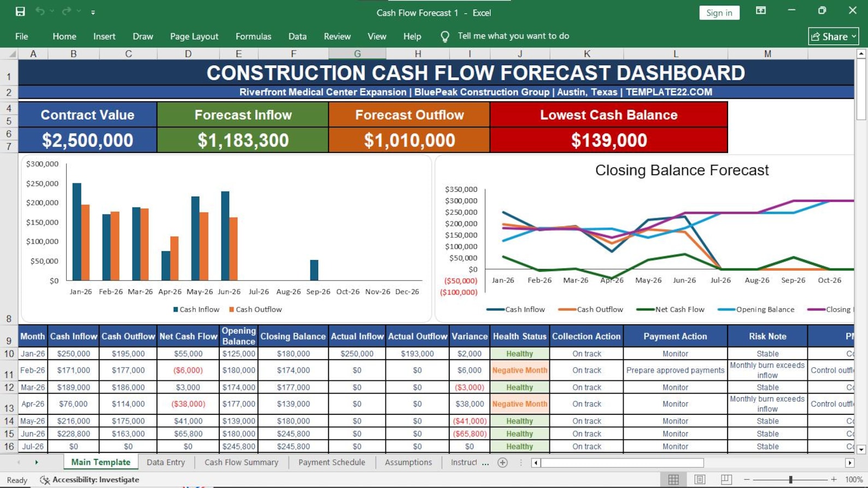Switch to the Cash Flow Summary sheet tab
Image resolution: width=868 pixels, height=488 pixels.
(x=241, y=462)
